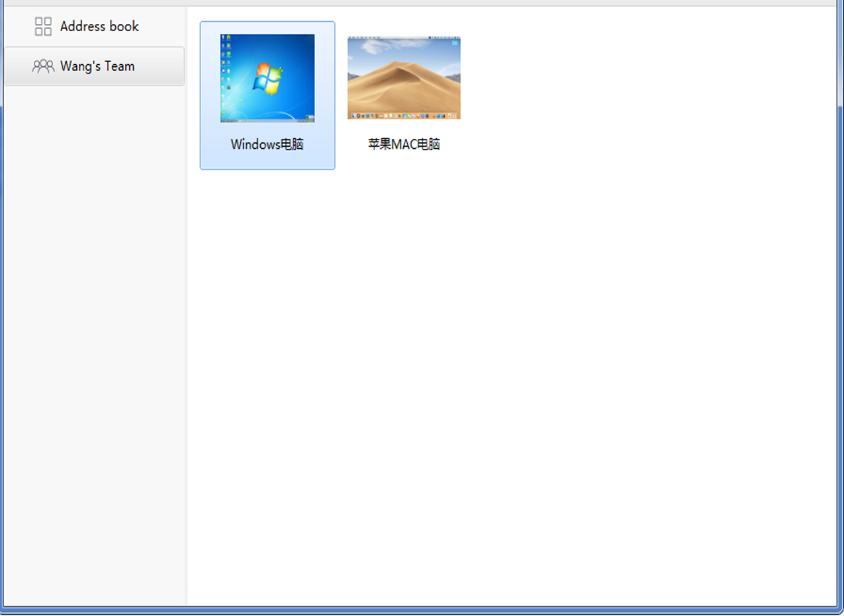The height and width of the screenshot is (616, 844).
Task: Click the Windows电脑 name label
Action: point(267,144)
